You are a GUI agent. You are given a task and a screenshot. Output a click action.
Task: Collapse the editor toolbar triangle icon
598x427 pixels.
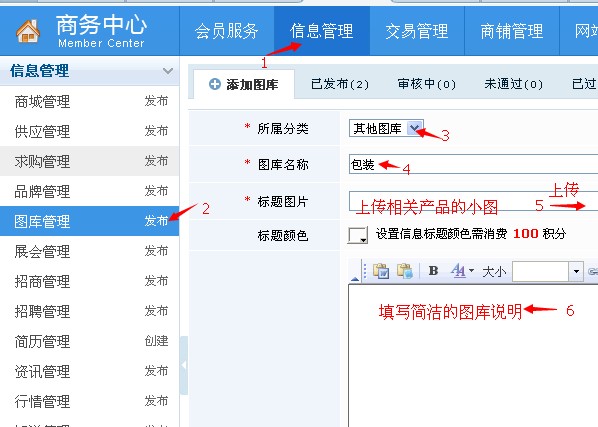coord(355,279)
